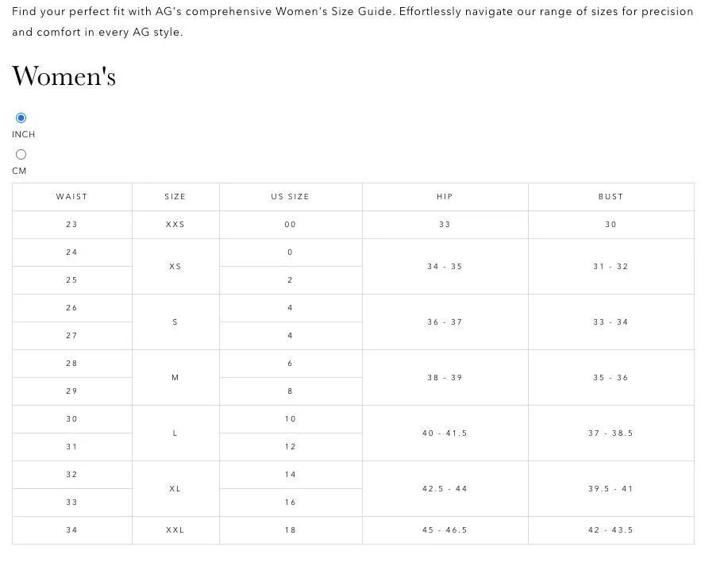Select the XXS size cell

(175, 225)
